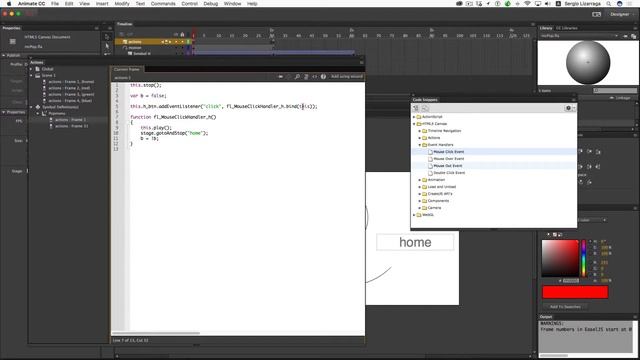Switch to the CC Libraries tab
The width and height of the screenshot is (640, 360).
click(567, 28)
